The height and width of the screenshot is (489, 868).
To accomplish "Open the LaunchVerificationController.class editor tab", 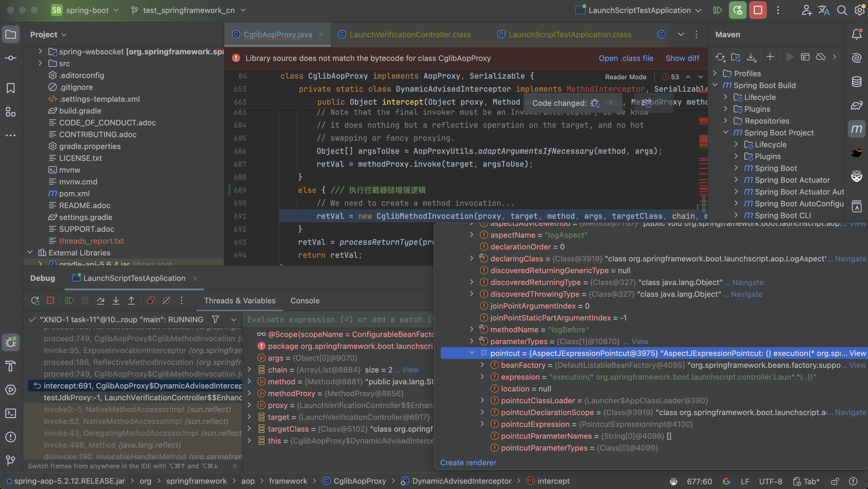I will click(410, 34).
